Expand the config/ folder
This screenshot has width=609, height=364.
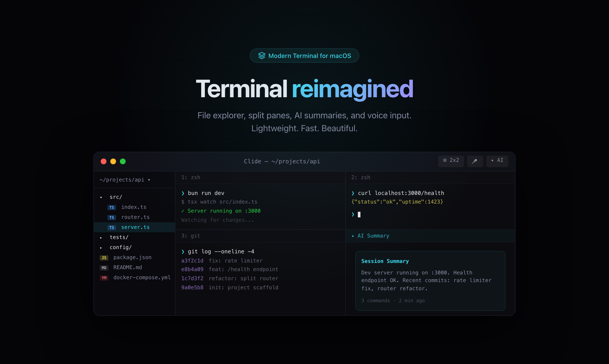101,248
